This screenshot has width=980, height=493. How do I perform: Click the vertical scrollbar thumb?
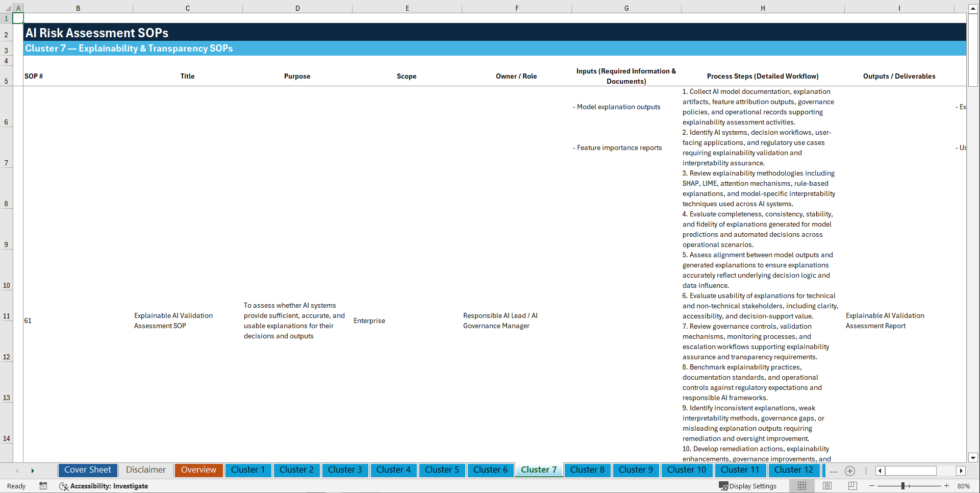tap(973, 50)
